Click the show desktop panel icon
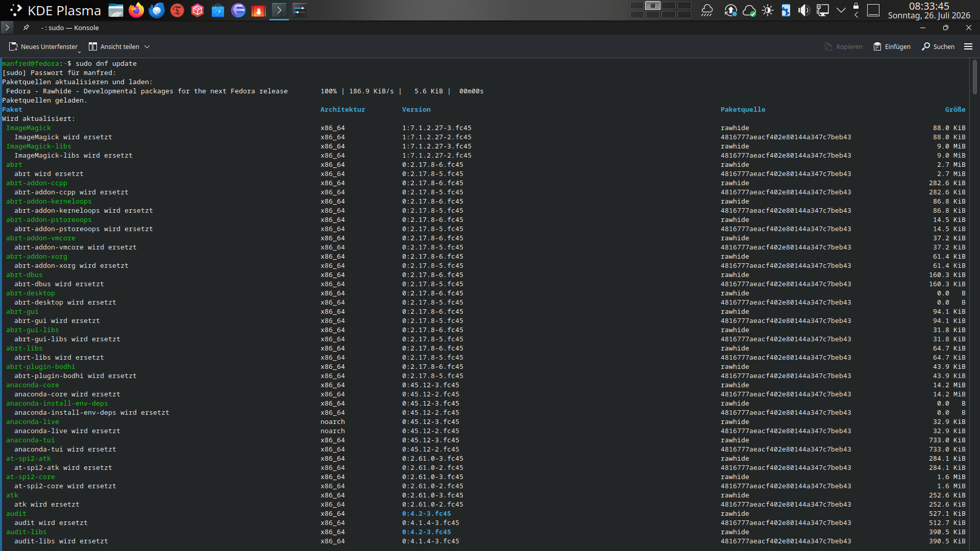 873,10
